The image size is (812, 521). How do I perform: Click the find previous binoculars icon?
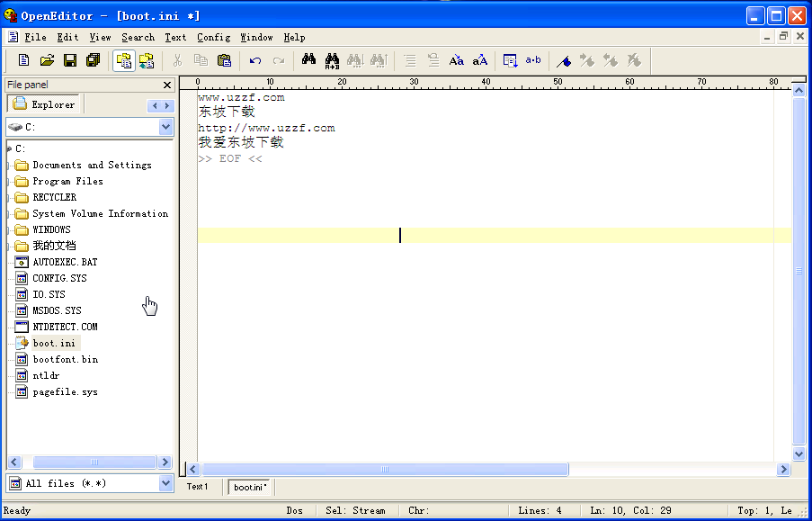(x=379, y=60)
